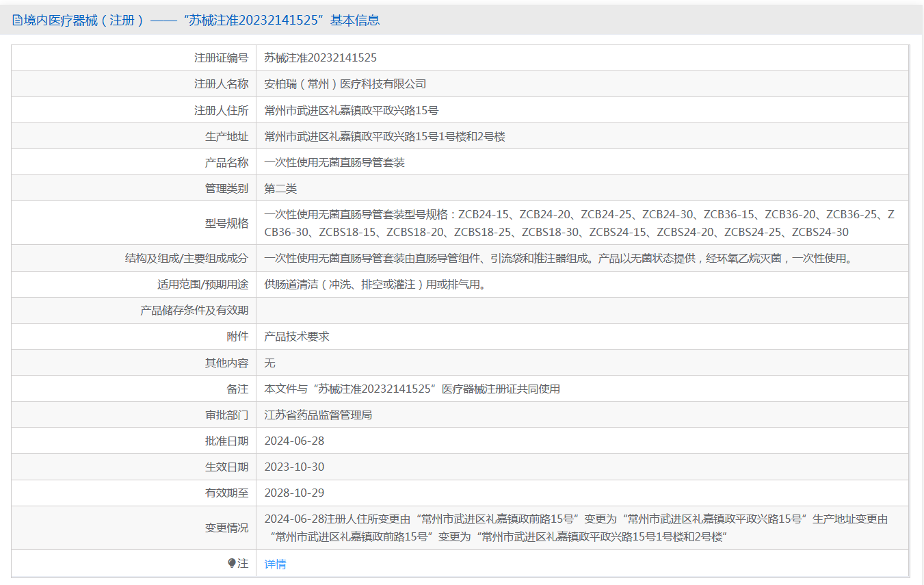Click the 附件 label
The width and height of the screenshot is (924, 585).
click(237, 337)
